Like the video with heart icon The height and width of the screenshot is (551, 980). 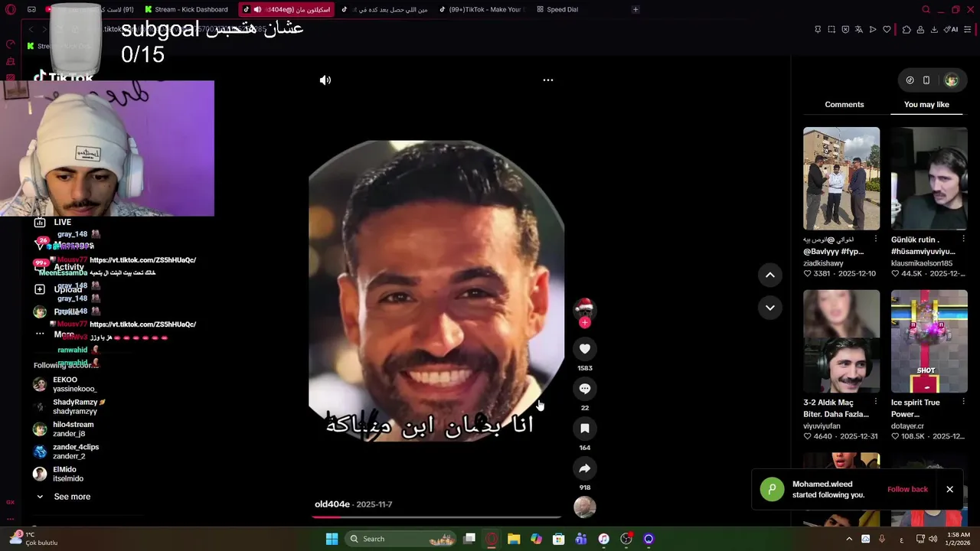(585, 349)
